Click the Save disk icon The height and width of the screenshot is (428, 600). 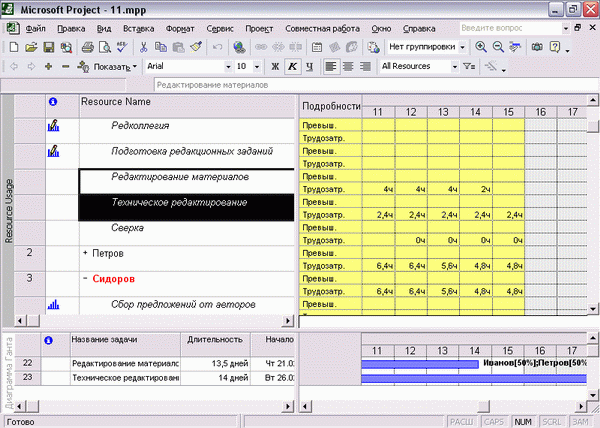49,47
